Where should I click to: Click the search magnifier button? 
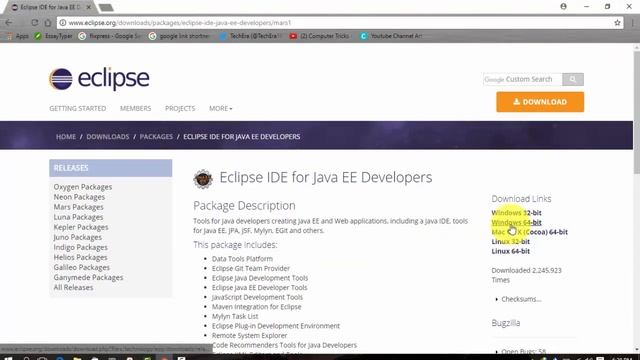[573, 79]
